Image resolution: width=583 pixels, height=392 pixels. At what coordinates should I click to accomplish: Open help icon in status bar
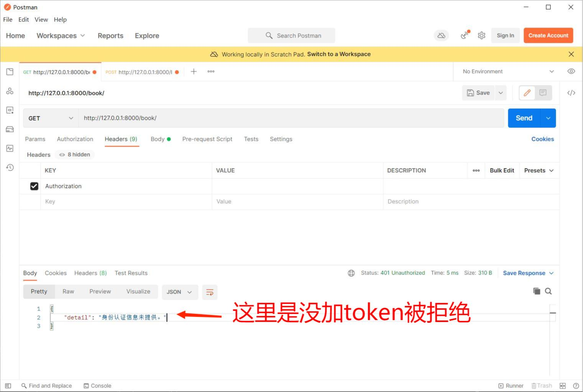coord(576,385)
